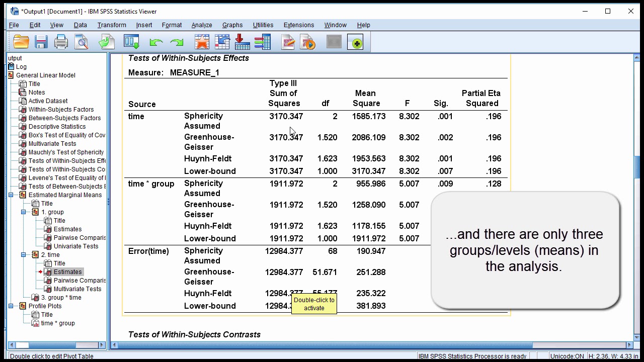The height and width of the screenshot is (362, 644).
Task: Select Tests of Within-Subjects Effects outline item
Action: click(67, 160)
